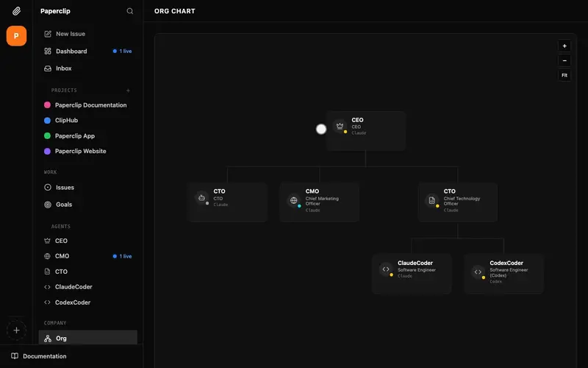Image resolution: width=588 pixels, height=368 pixels.
Task: Open the Inbox
Action: point(63,68)
